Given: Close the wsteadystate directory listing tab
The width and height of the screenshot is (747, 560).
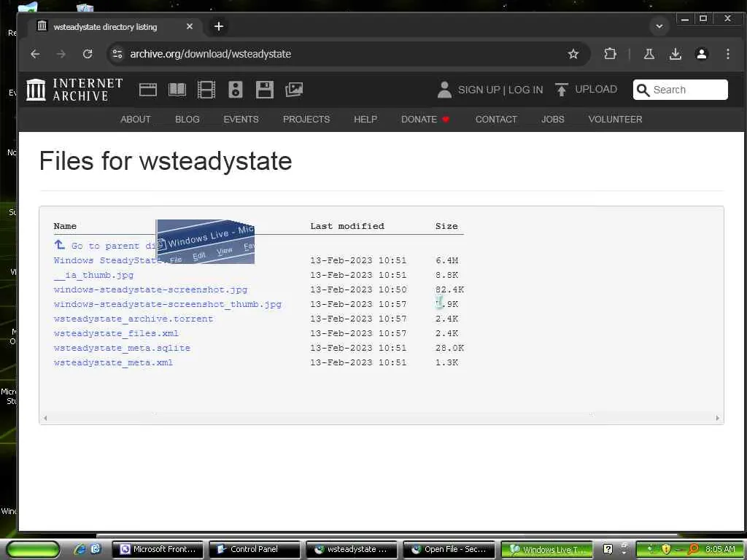Looking at the screenshot, I should click(190, 27).
